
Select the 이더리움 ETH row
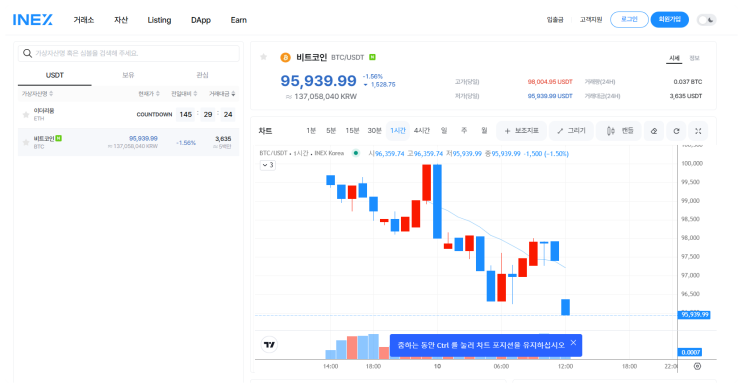click(128, 115)
